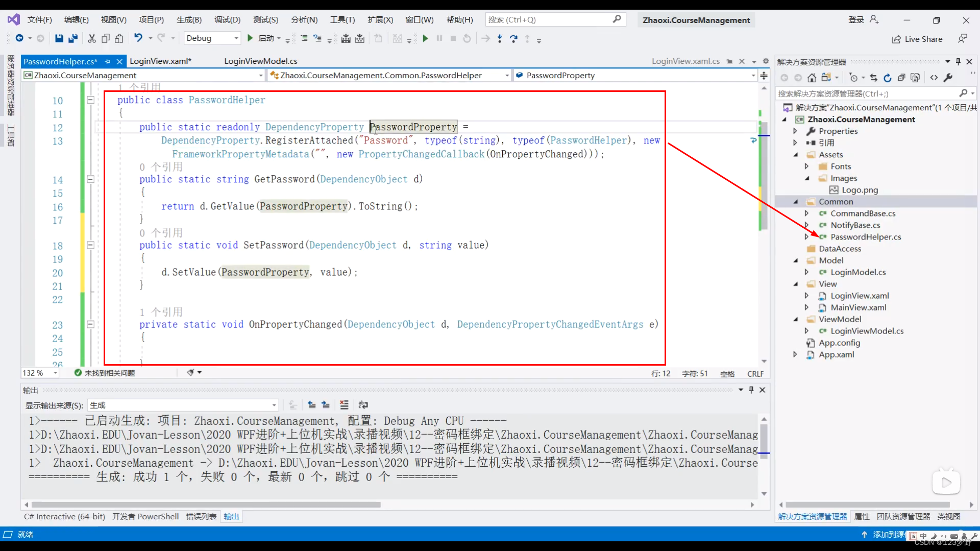The width and height of the screenshot is (980, 551).
Task: Click Collapse All icon in Solution Explorer
Action: pos(901,78)
